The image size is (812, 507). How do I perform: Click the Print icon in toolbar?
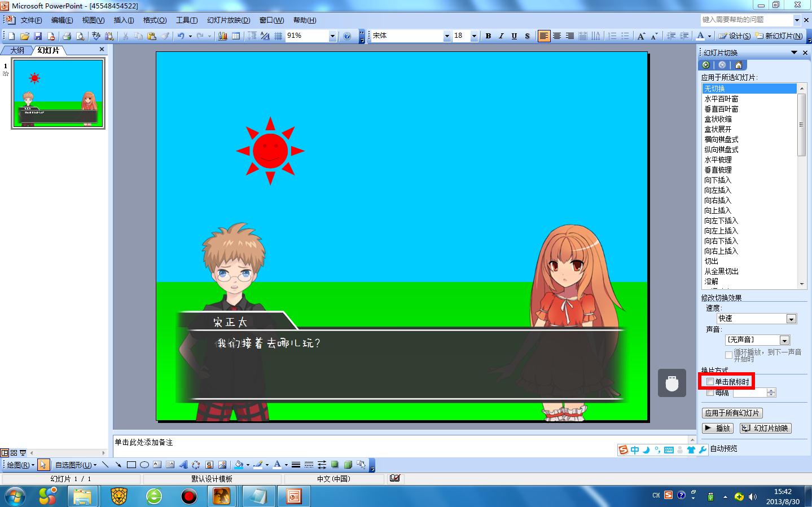(67, 36)
